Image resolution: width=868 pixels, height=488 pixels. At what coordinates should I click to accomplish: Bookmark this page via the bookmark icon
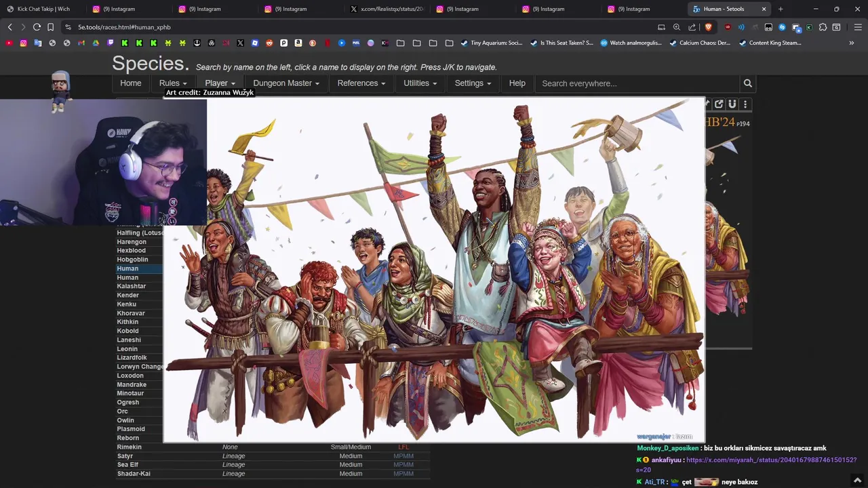pos(50,27)
